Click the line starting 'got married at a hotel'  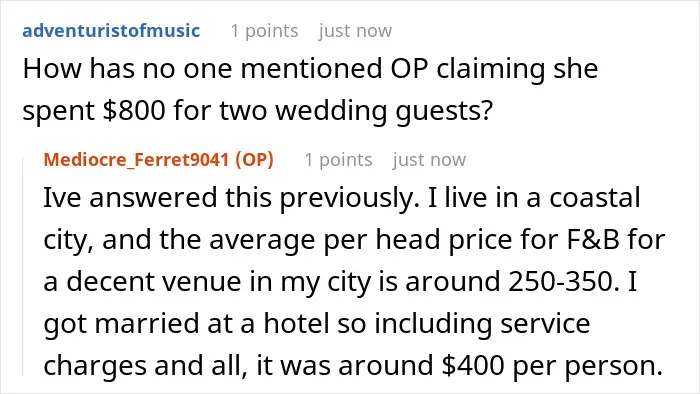(317, 323)
